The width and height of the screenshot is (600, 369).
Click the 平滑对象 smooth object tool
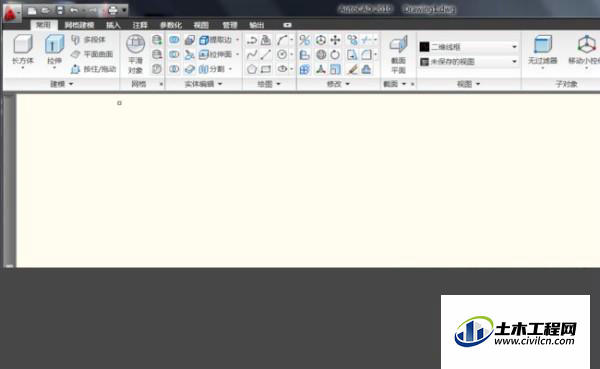coord(135,54)
